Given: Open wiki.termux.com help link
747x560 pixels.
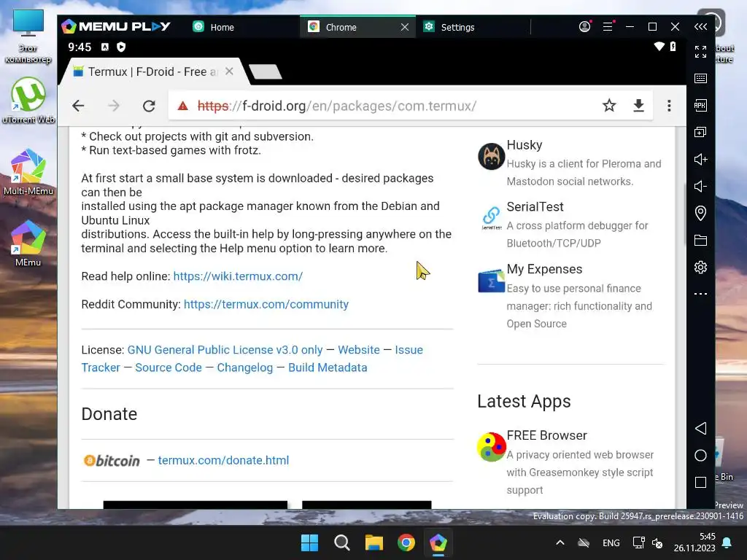Looking at the screenshot, I should [238, 276].
